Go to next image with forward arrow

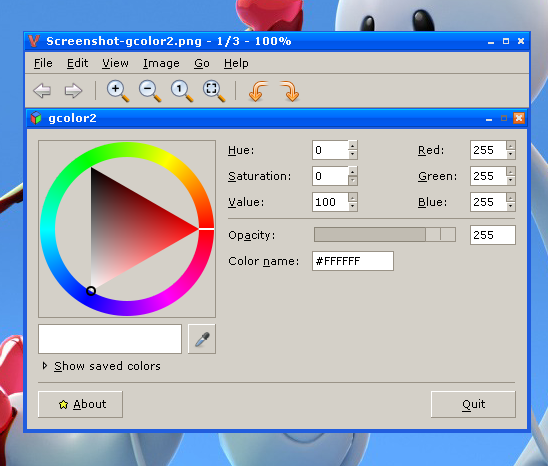click(x=73, y=91)
